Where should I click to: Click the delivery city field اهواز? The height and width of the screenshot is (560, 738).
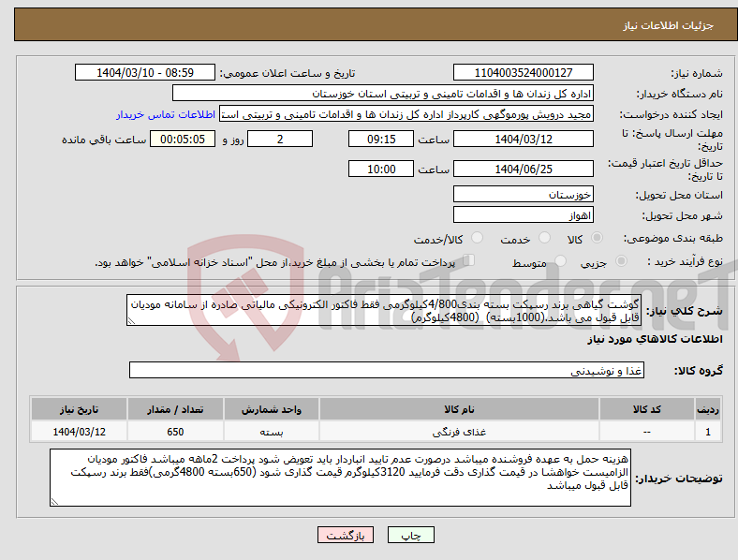[x=523, y=215]
